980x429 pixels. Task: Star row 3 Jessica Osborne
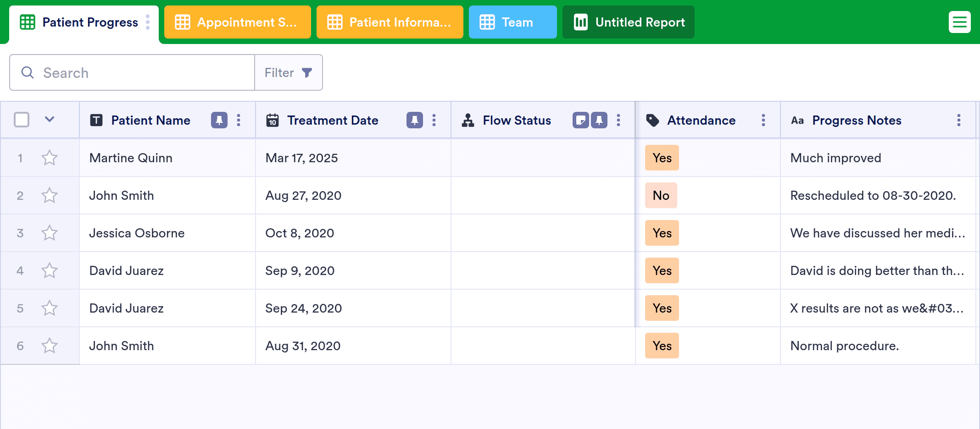pos(50,233)
